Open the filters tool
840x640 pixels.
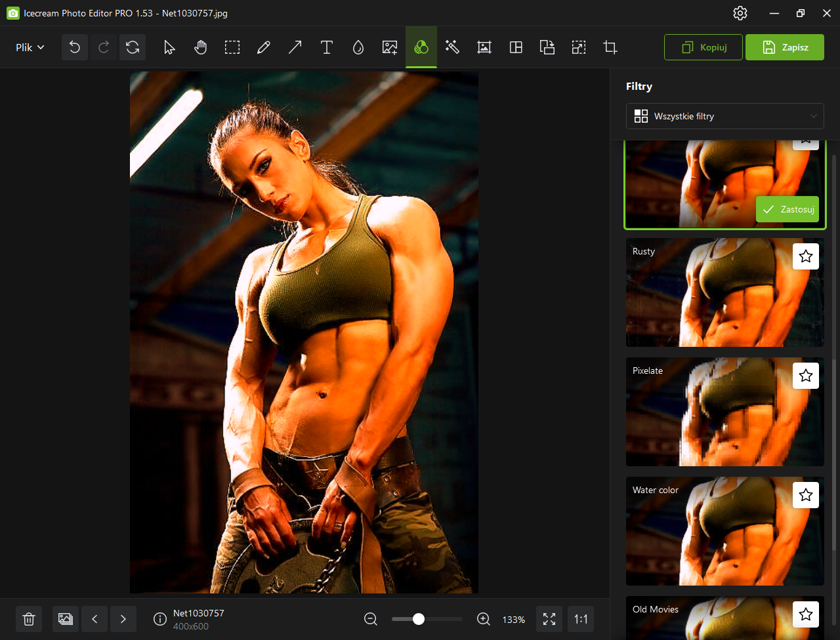(x=421, y=47)
